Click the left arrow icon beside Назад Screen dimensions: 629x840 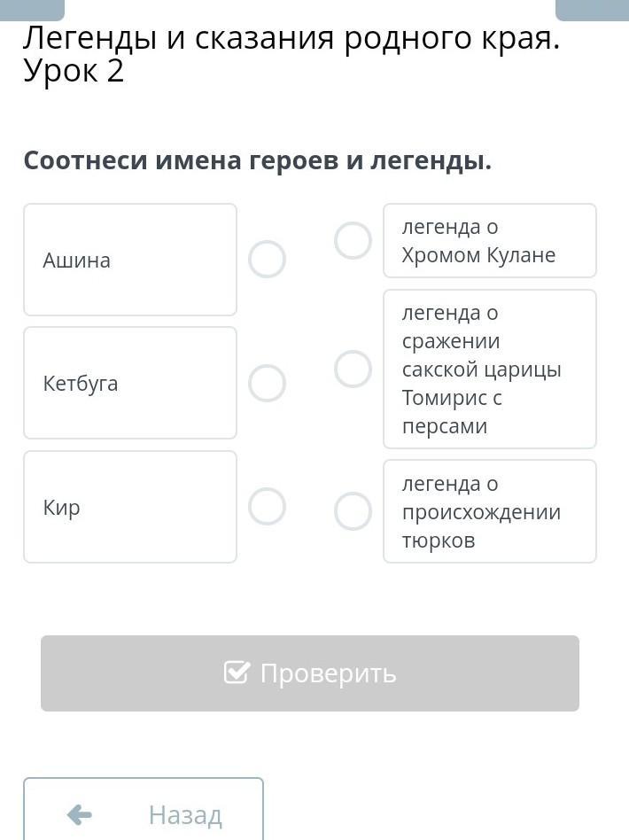coord(80,814)
